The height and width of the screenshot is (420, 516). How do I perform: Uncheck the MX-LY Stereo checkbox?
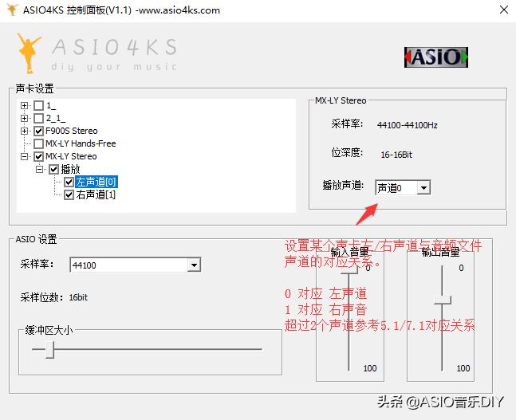click(39, 156)
